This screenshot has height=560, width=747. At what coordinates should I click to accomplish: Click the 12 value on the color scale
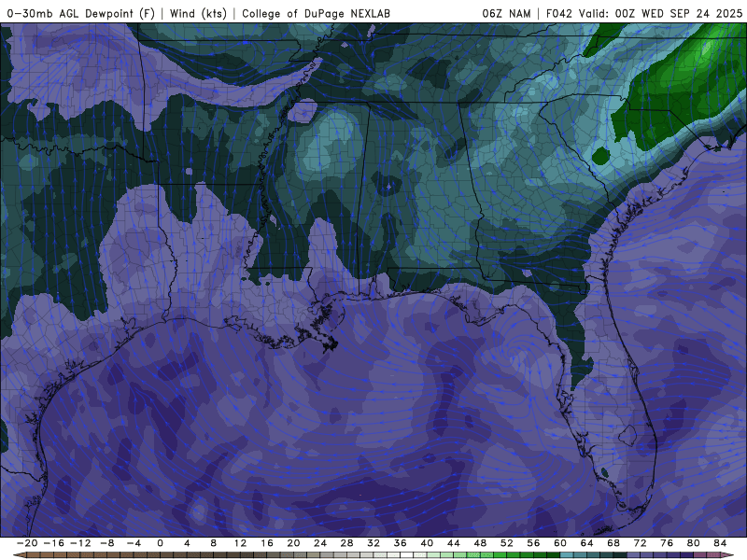point(240,543)
